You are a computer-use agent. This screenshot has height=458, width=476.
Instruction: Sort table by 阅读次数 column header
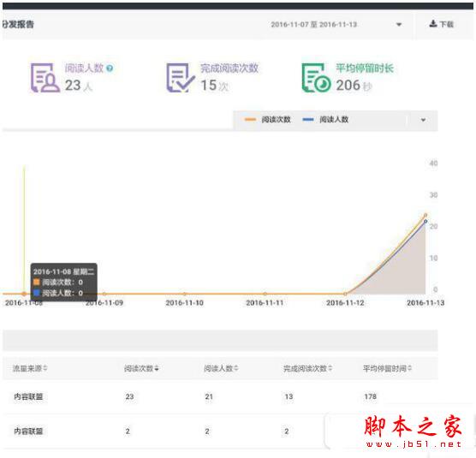pyautogui.click(x=141, y=368)
